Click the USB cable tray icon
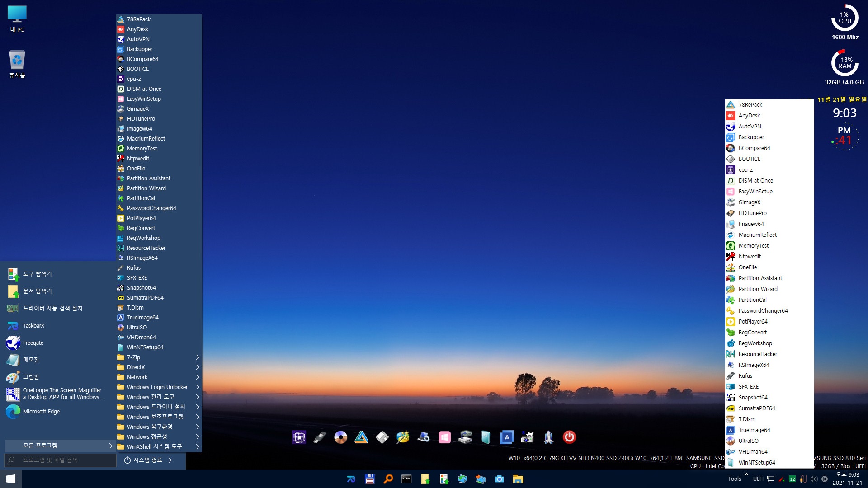The image size is (868, 488). pos(803,479)
